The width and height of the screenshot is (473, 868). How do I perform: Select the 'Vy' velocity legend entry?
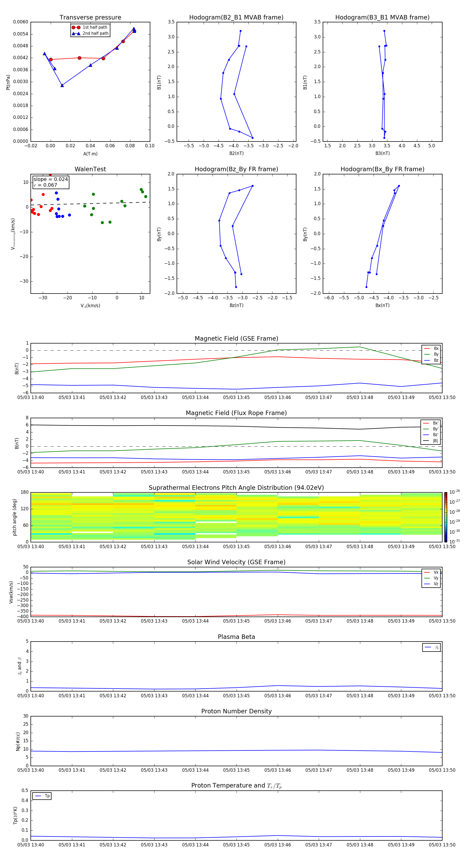click(x=431, y=578)
